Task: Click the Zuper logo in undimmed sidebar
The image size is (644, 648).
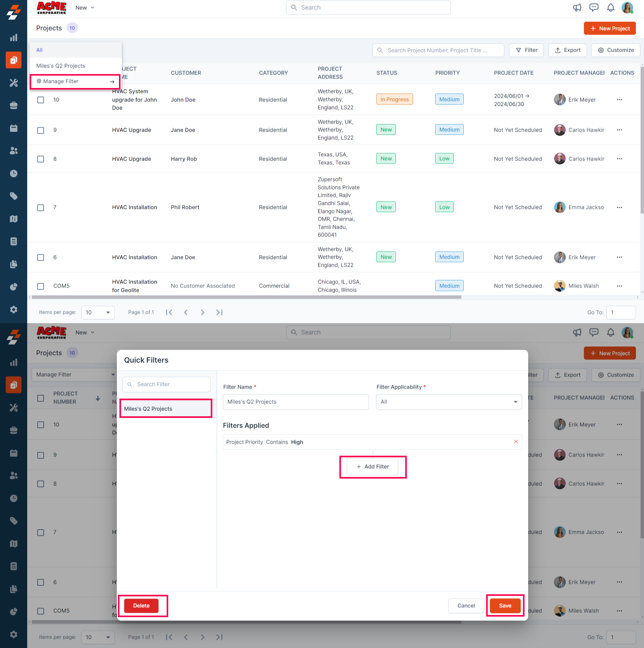Action: [x=13, y=12]
